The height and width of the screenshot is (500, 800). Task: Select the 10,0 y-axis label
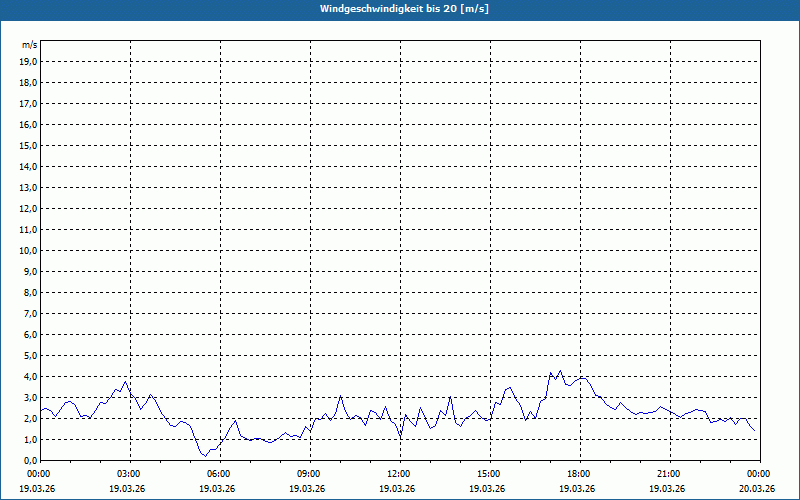(28, 250)
